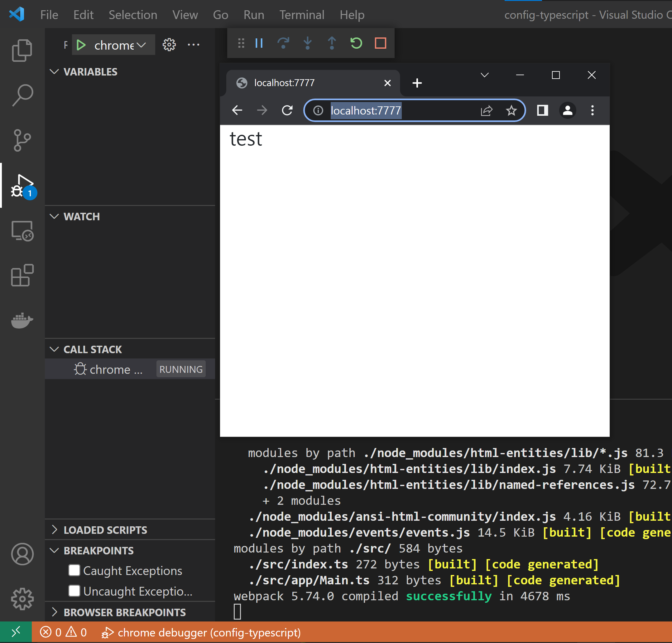Click the chrome debugger status bar item

(201, 632)
